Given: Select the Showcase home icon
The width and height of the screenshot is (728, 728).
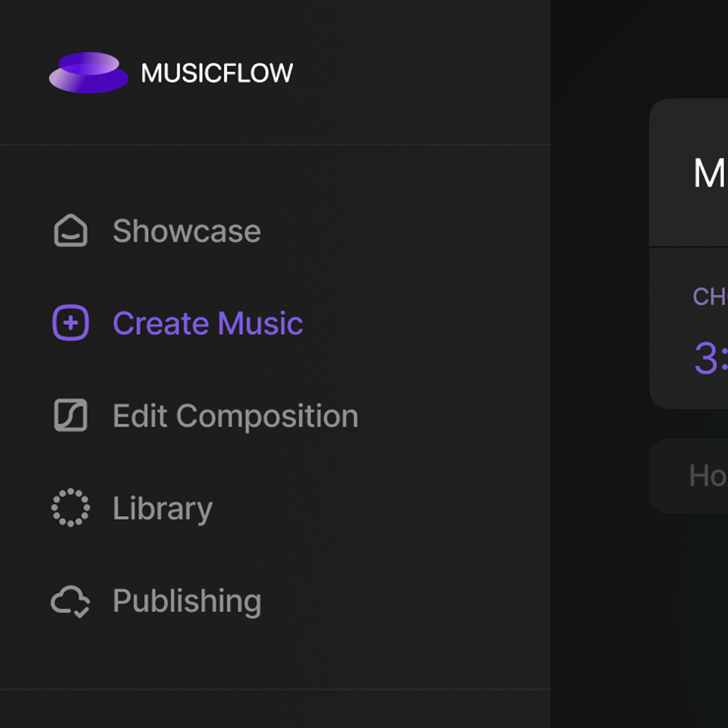Looking at the screenshot, I should (71, 231).
